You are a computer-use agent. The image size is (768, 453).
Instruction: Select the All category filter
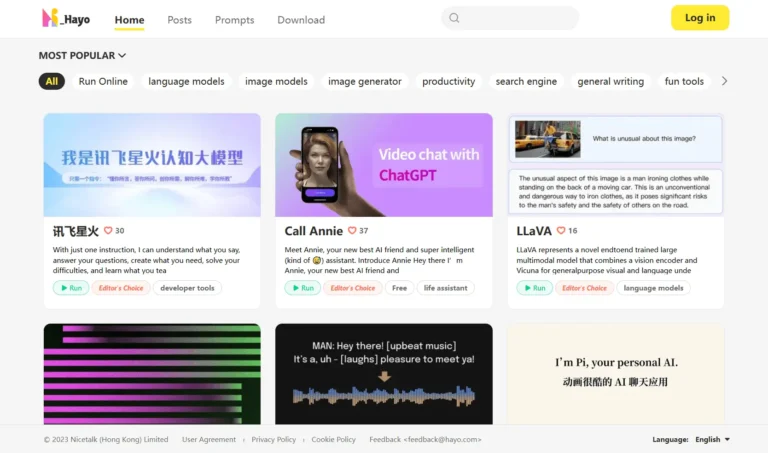(51, 81)
